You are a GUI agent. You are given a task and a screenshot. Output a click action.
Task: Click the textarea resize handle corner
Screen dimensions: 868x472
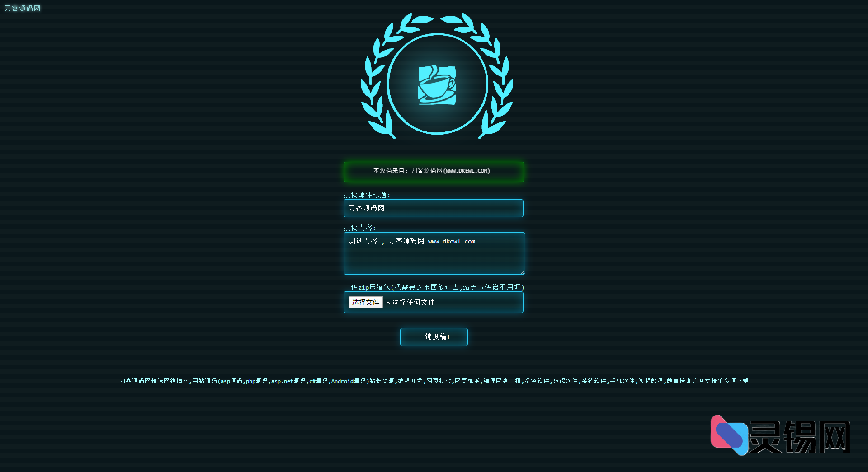523,272
